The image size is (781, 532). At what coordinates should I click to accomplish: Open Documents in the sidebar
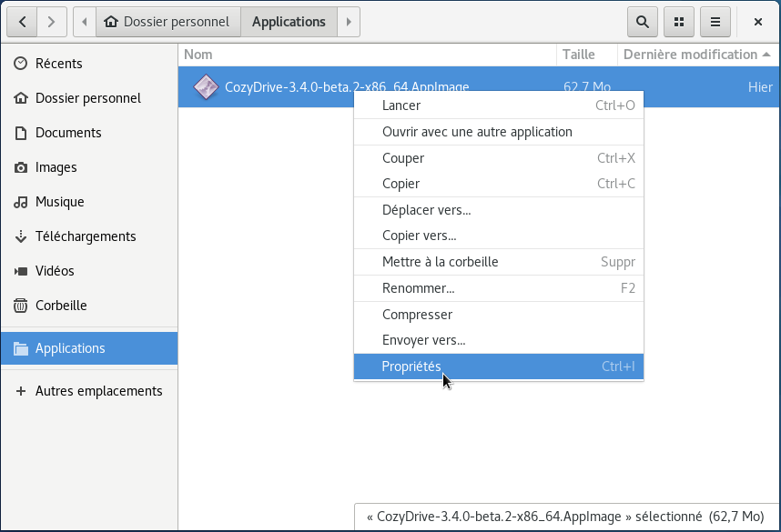[x=89, y=133]
